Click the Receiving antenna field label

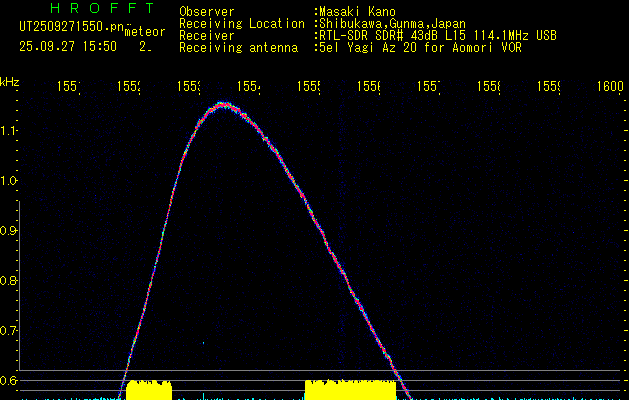pyautogui.click(x=240, y=47)
